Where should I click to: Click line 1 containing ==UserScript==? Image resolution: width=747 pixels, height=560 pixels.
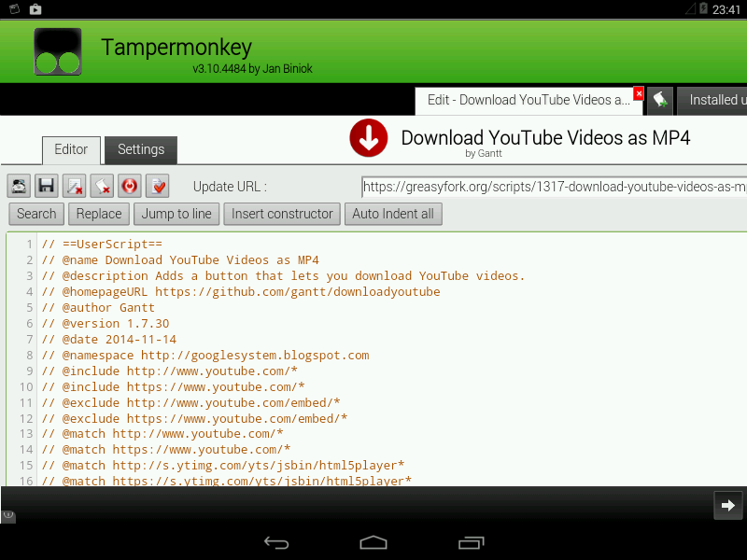[x=102, y=245]
